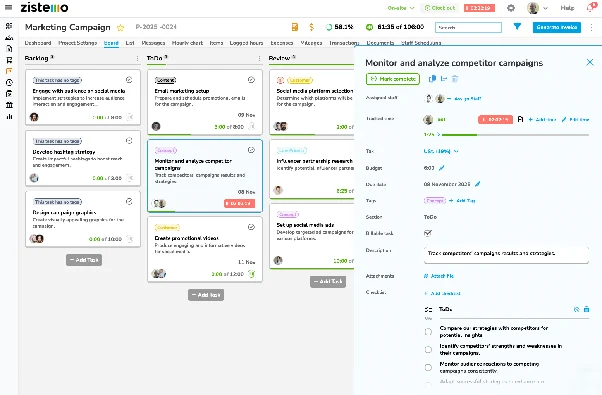
Task: Click the Generate Invoice button
Action: tap(557, 27)
